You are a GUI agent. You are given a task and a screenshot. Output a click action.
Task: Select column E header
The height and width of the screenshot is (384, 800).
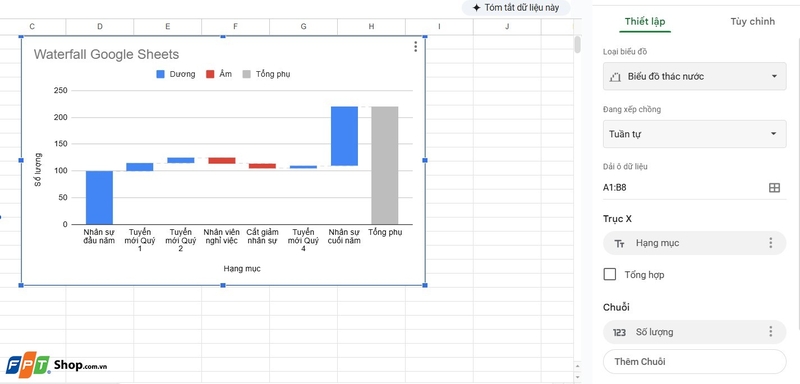click(x=167, y=27)
